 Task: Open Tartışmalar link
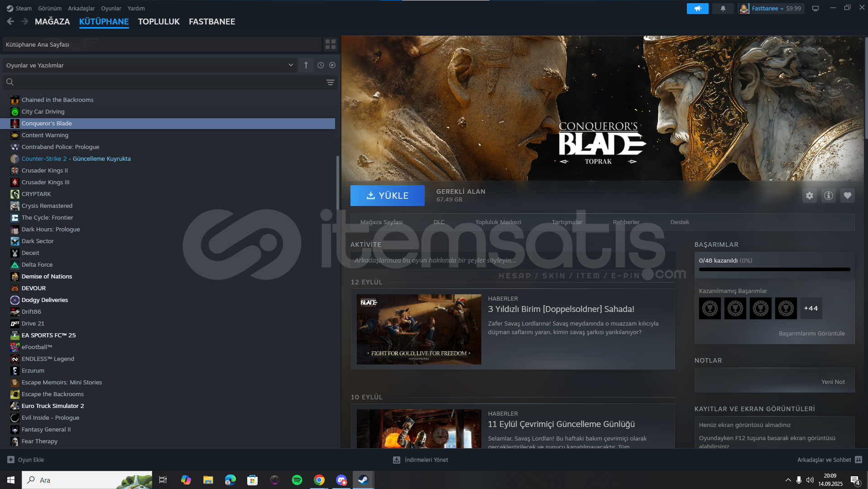click(567, 222)
